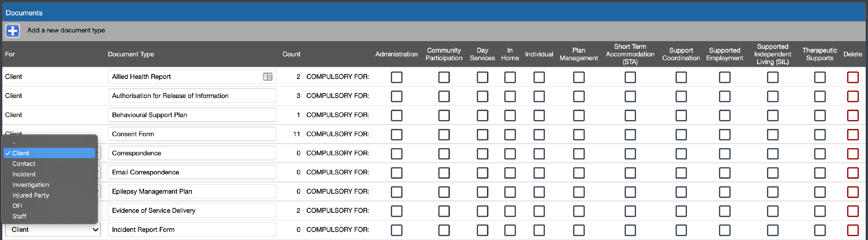The height and width of the screenshot is (240, 868).
Task: Open contact card icon in Allied Health Report field
Action: pos(268,77)
